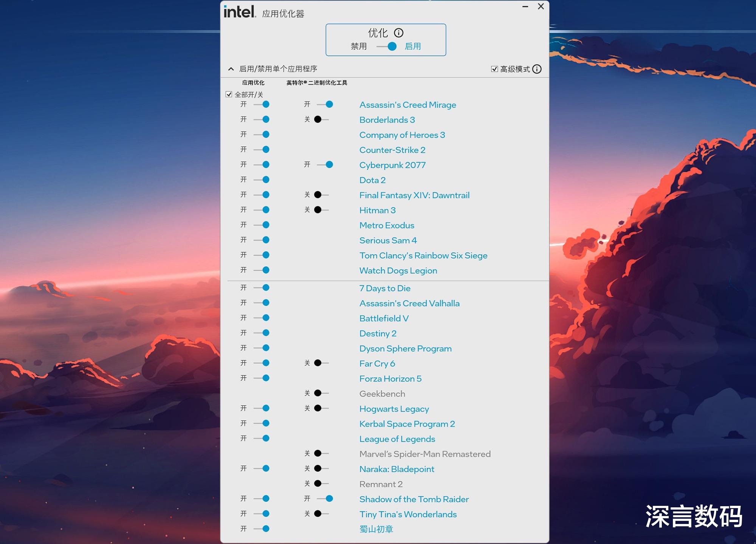Enable binary tool for Far Cry 6

click(322, 363)
